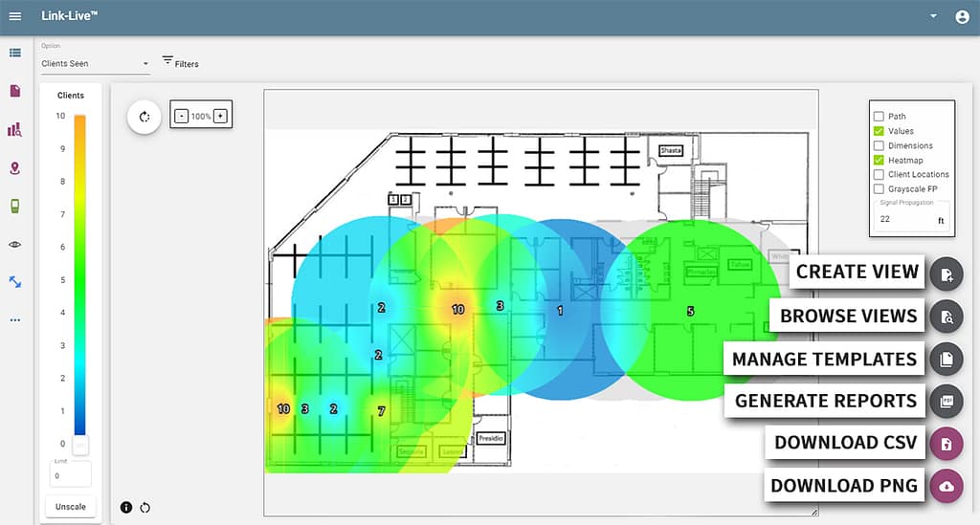Toggle the Client Locations checkbox

pos(879,175)
